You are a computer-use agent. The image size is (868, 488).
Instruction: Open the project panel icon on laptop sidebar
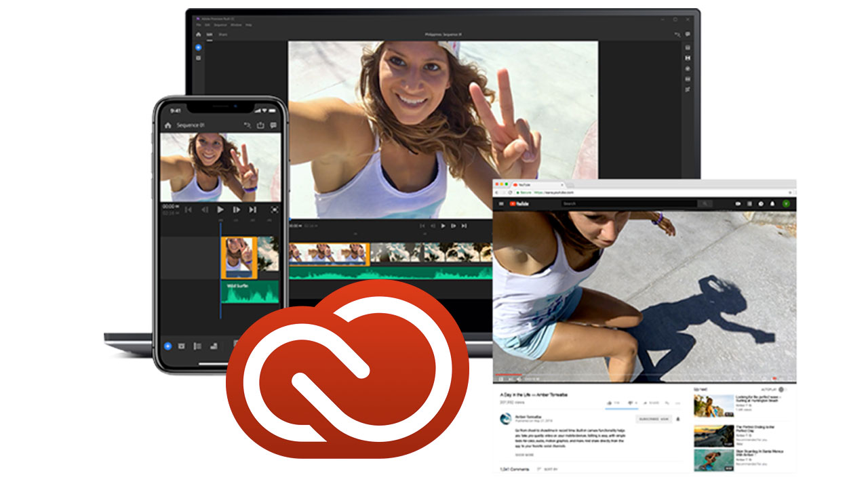(198, 58)
